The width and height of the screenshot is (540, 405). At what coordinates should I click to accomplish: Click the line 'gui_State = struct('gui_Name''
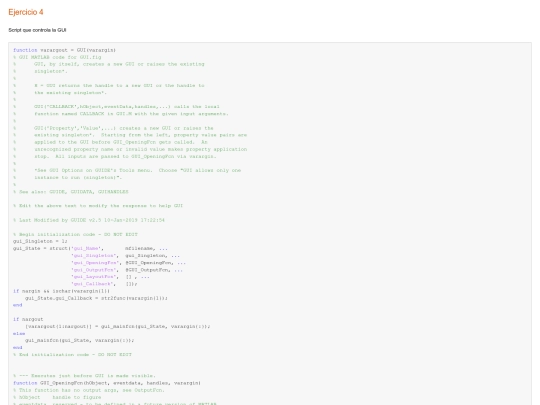[90, 248]
